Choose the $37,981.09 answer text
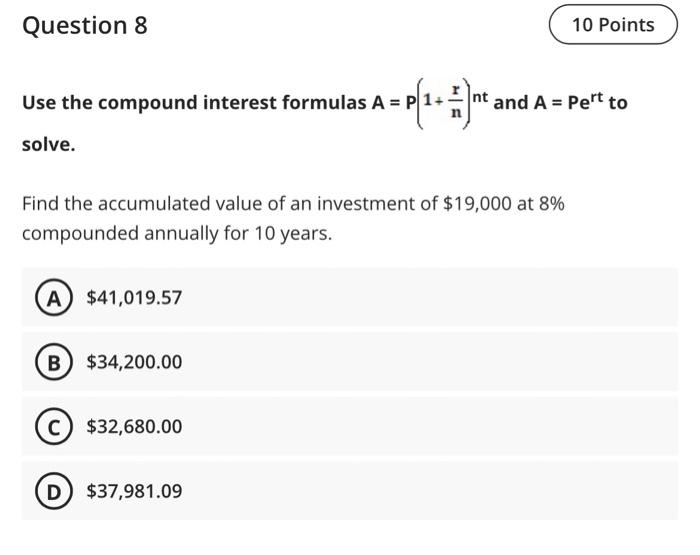Image resolution: width=700 pixels, height=555 pixels. 134,491
